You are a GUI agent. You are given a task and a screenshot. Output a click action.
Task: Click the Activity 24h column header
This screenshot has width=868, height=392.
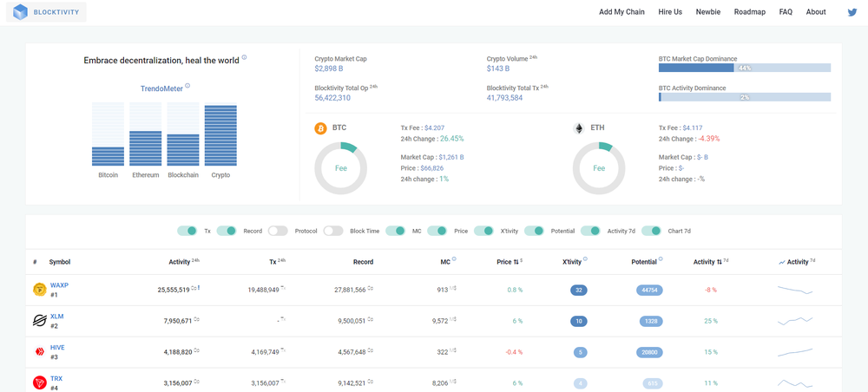coord(184,262)
